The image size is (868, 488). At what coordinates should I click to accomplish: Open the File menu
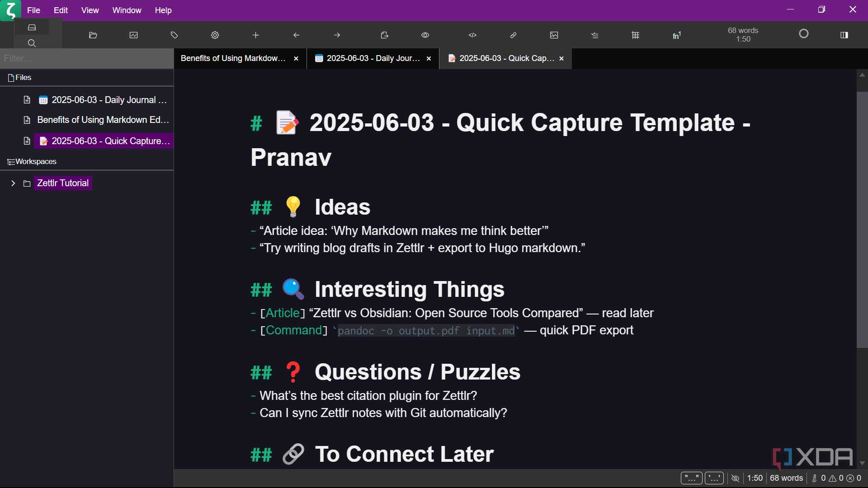tap(33, 10)
